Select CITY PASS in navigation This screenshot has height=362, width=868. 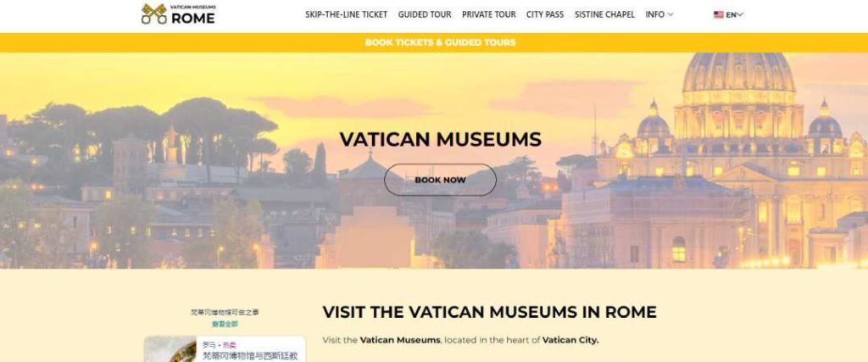(545, 15)
